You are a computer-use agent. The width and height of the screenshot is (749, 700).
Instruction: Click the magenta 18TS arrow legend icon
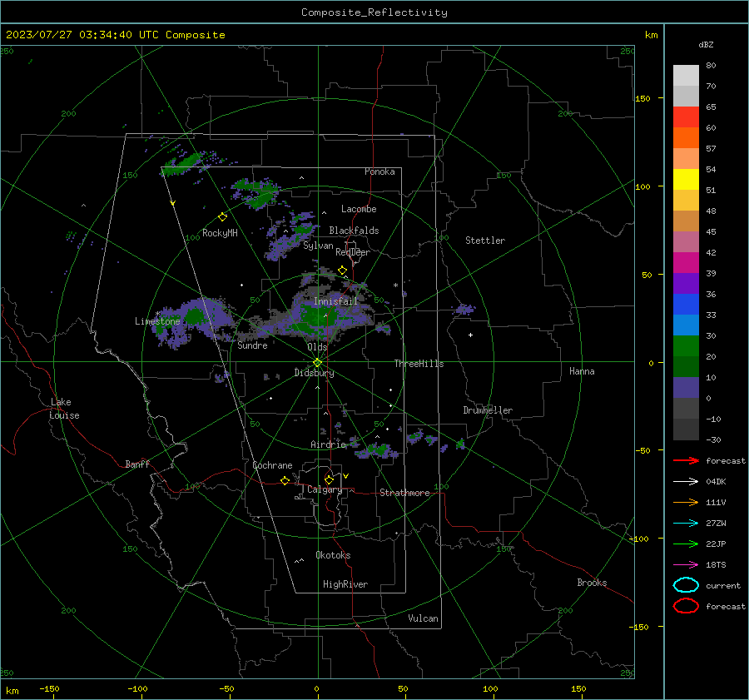pyautogui.click(x=686, y=564)
